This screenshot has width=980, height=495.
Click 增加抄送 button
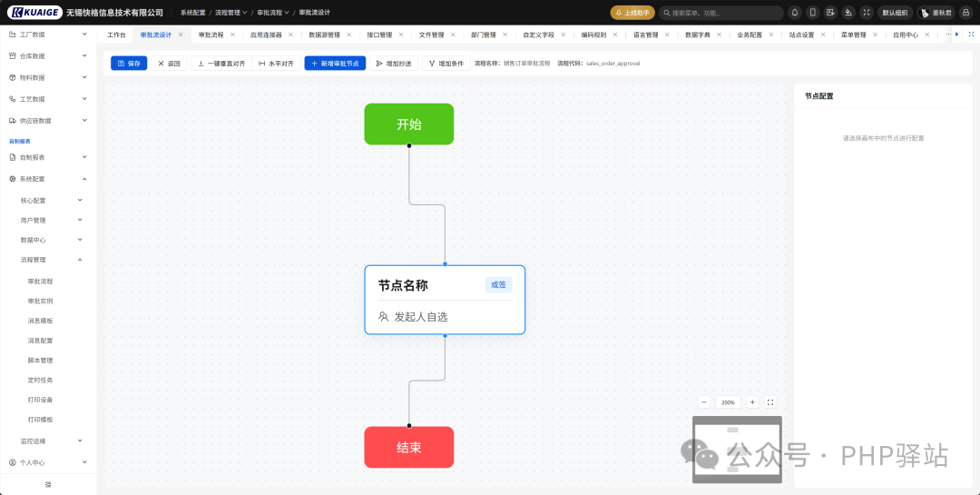pos(394,64)
